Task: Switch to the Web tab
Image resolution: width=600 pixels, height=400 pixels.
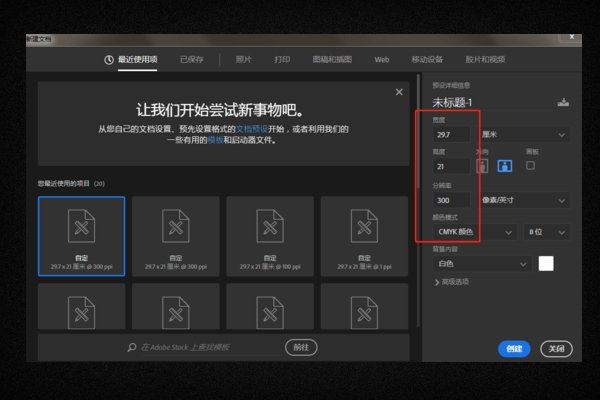Action: coord(382,60)
